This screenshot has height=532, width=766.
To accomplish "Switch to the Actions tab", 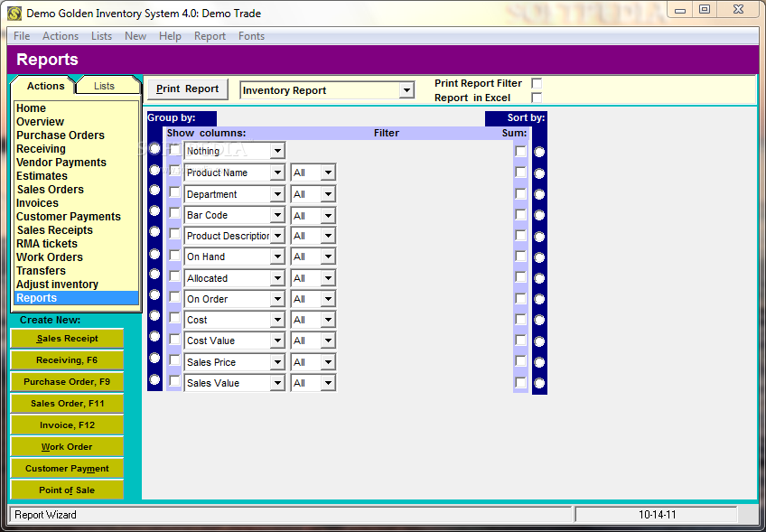I will coord(43,86).
